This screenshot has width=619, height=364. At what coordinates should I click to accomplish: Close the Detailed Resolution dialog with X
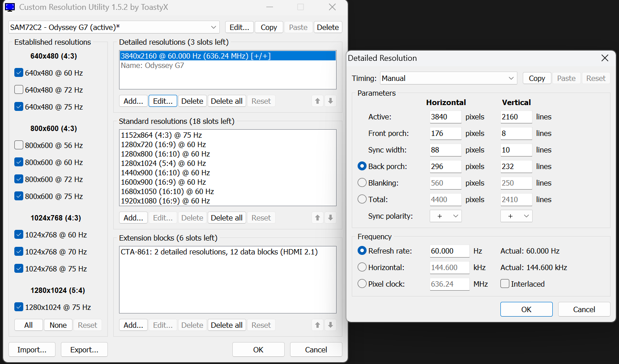tap(605, 58)
